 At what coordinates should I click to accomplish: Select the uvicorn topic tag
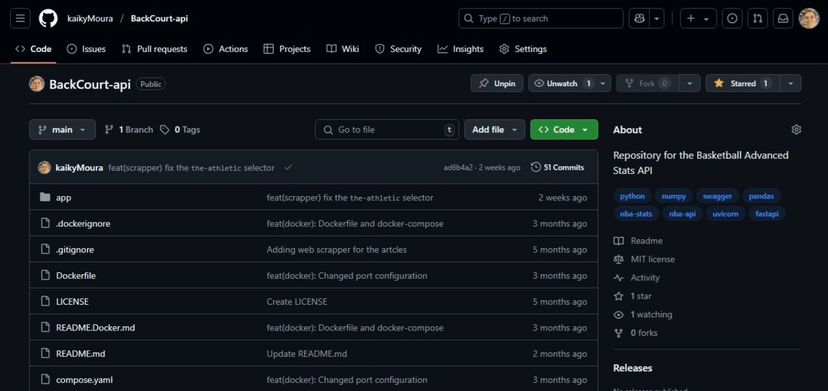tap(726, 213)
